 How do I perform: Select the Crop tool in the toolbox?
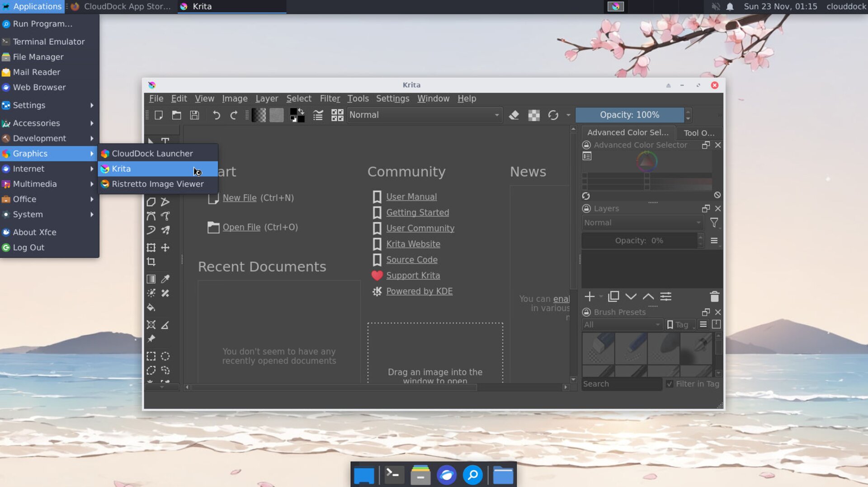[x=151, y=262]
